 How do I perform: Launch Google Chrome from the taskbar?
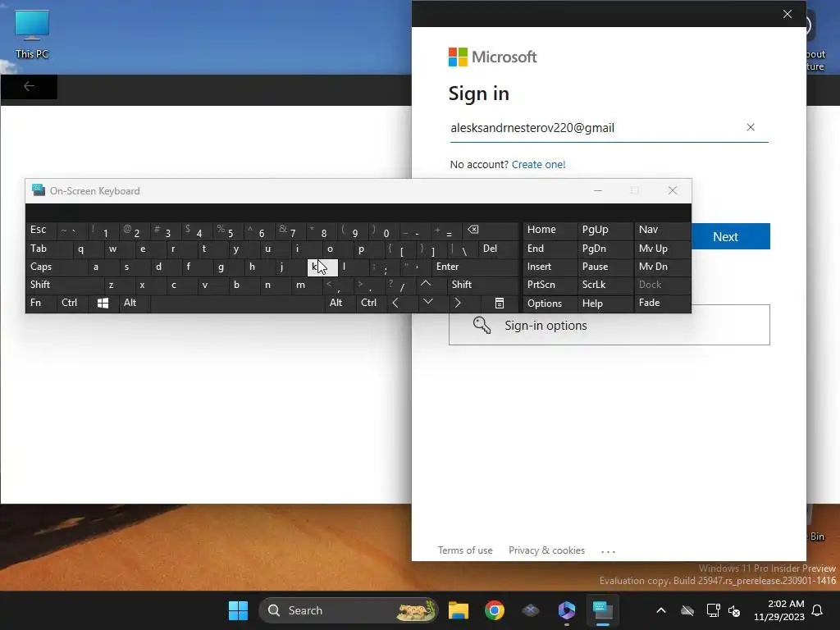495,610
